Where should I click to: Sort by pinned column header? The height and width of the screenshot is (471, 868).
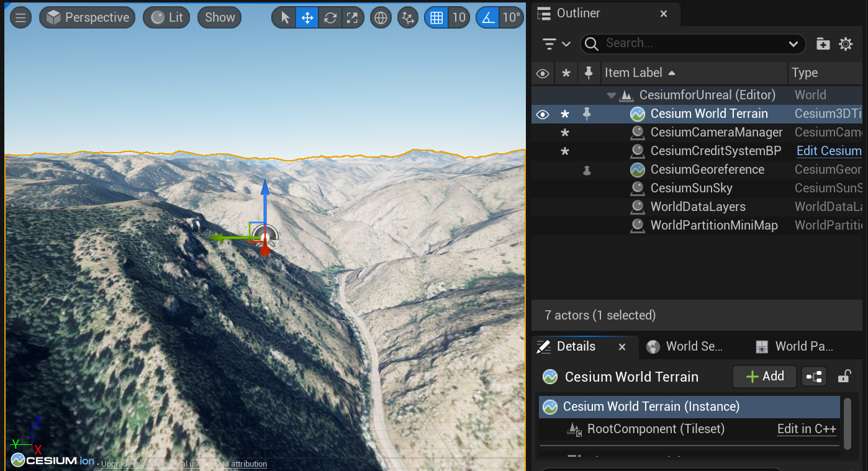coord(589,73)
